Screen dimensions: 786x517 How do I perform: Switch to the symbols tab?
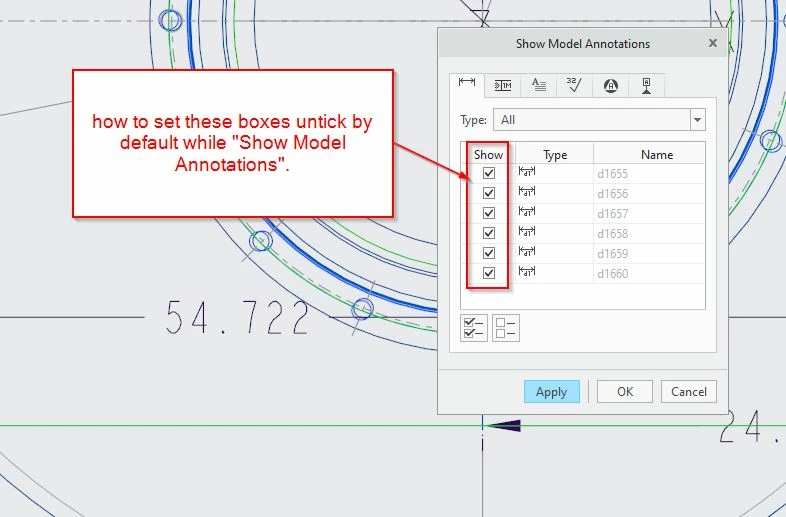pyautogui.click(x=611, y=85)
